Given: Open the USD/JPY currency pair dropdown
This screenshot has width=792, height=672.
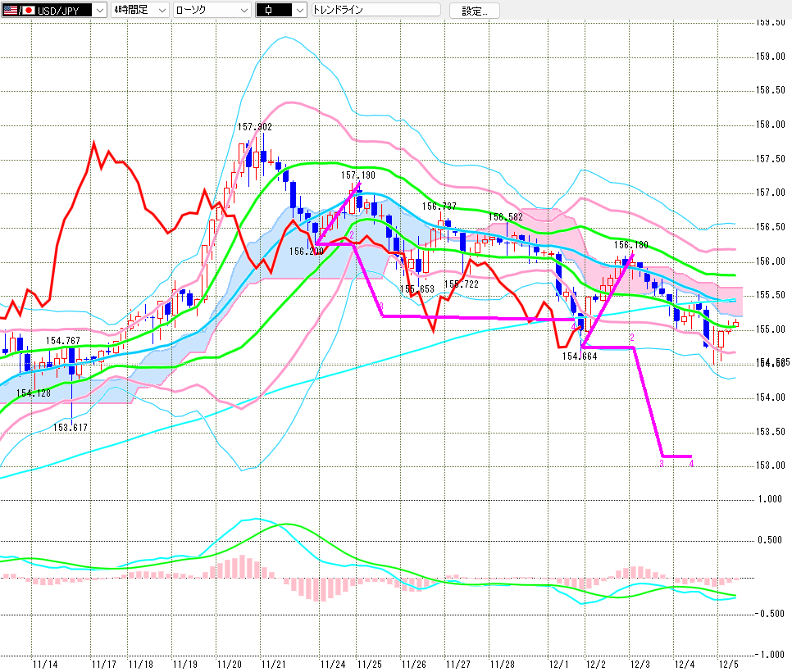Looking at the screenshot, I should [99, 11].
